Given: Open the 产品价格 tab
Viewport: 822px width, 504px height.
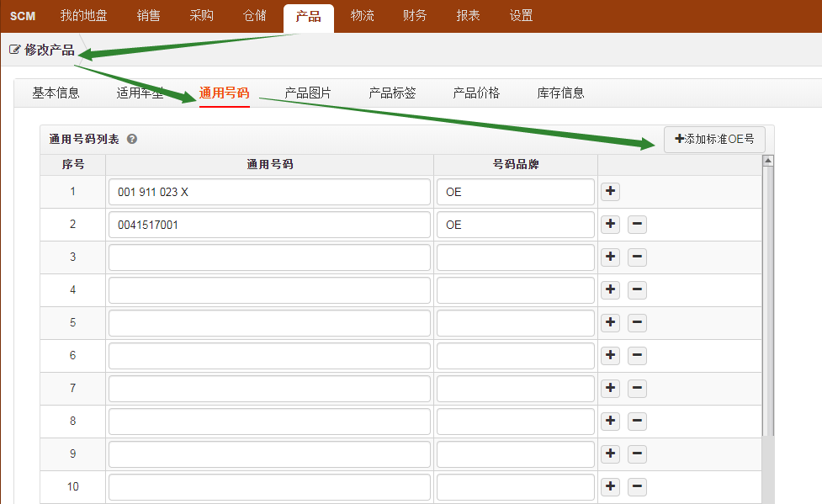Looking at the screenshot, I should point(476,93).
